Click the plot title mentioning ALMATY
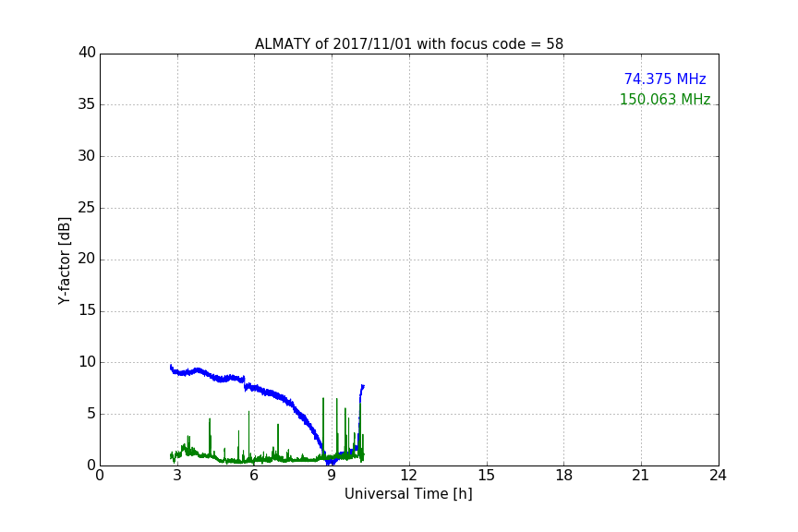The image size is (798, 532). [408, 44]
